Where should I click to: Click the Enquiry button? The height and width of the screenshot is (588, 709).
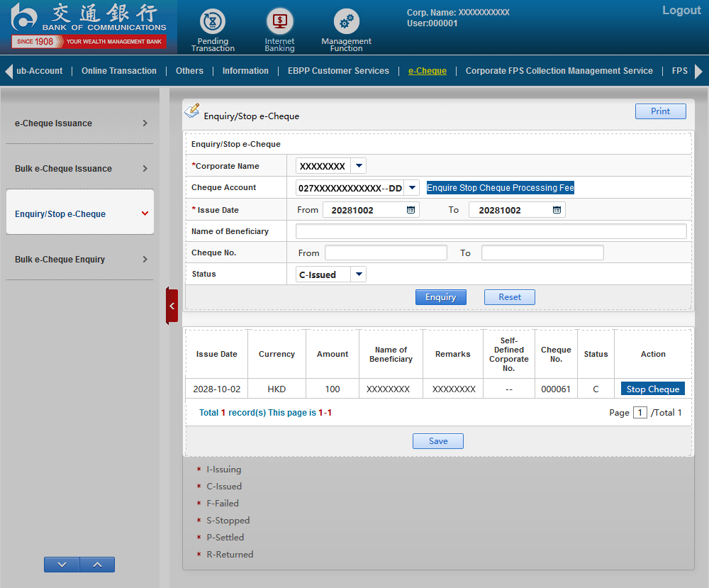pos(441,297)
